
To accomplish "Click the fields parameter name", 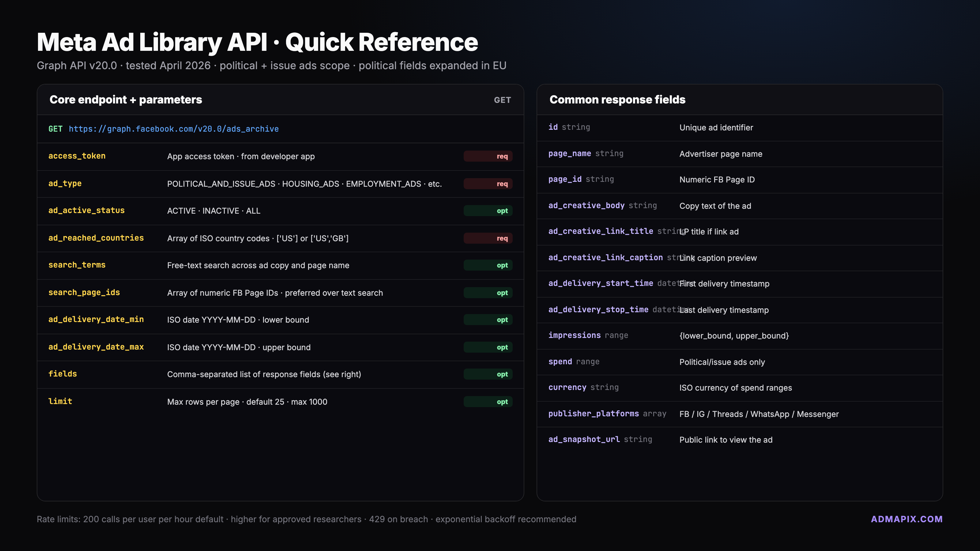I will coord(62,374).
